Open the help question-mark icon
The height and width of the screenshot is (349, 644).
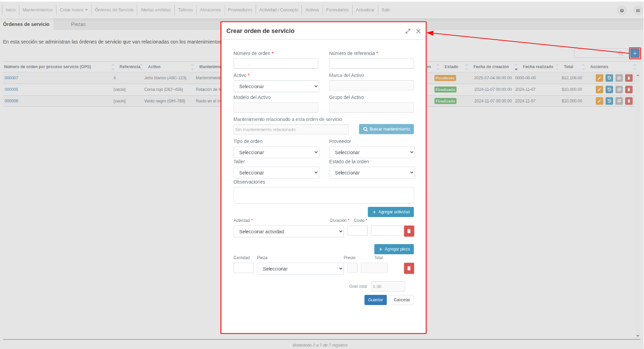(x=622, y=10)
